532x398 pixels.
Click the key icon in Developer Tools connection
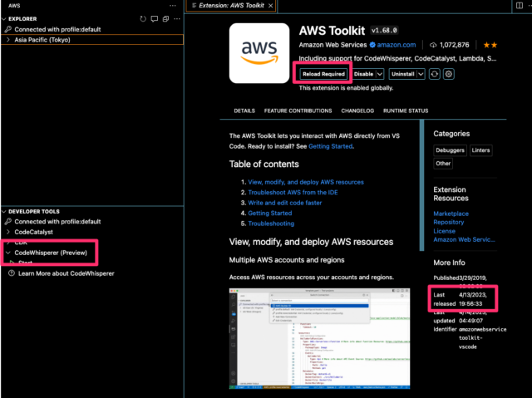coord(8,222)
